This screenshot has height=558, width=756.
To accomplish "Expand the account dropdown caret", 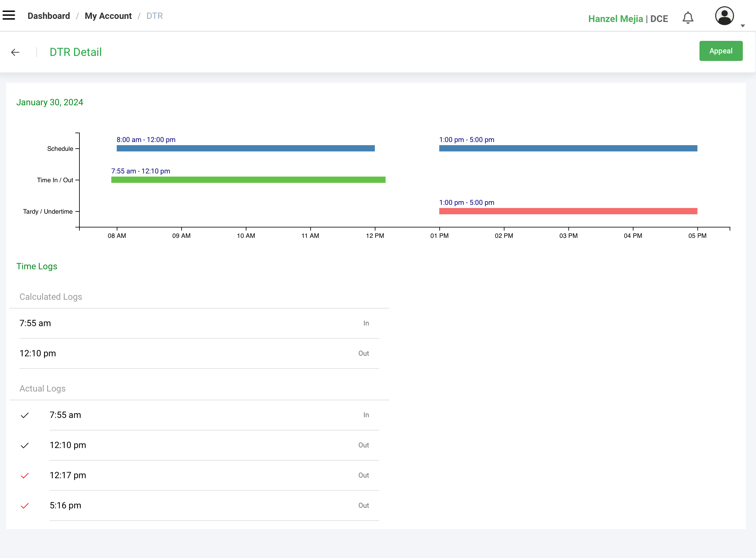I will (x=742, y=26).
